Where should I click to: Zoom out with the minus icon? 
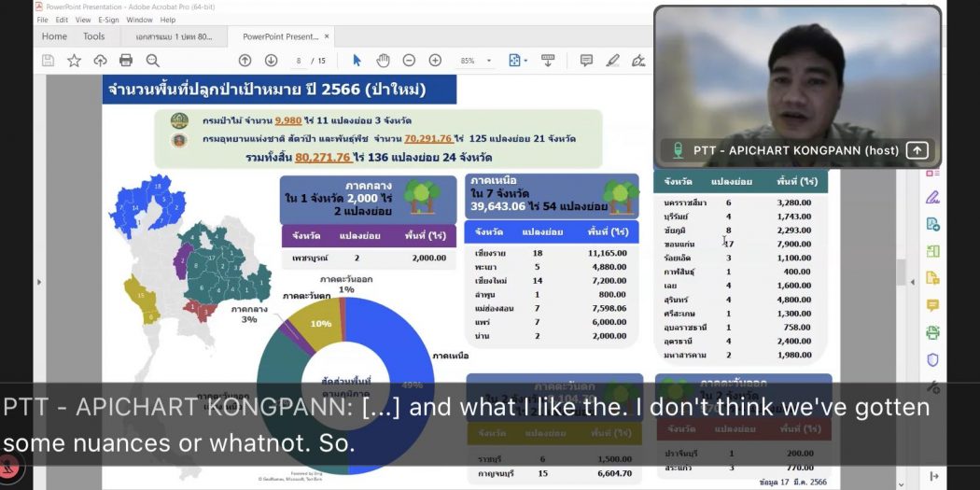pyautogui.click(x=409, y=61)
